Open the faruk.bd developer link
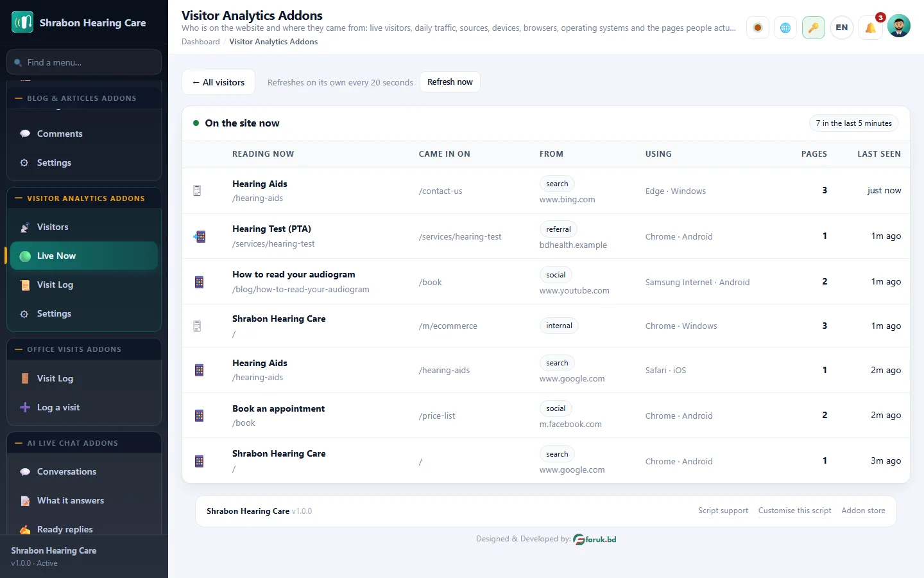The width and height of the screenshot is (924, 578). [x=595, y=539]
